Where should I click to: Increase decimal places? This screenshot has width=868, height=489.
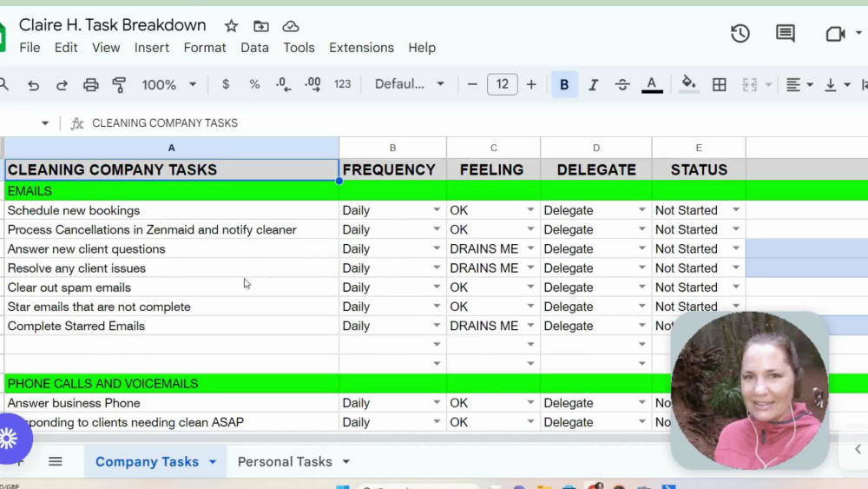point(312,84)
